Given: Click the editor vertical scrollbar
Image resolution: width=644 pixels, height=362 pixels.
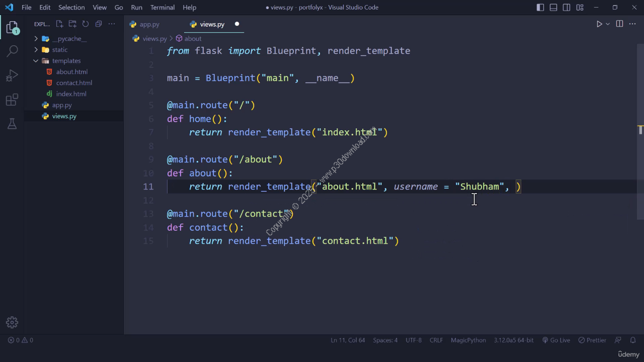Looking at the screenshot, I should tap(640, 131).
